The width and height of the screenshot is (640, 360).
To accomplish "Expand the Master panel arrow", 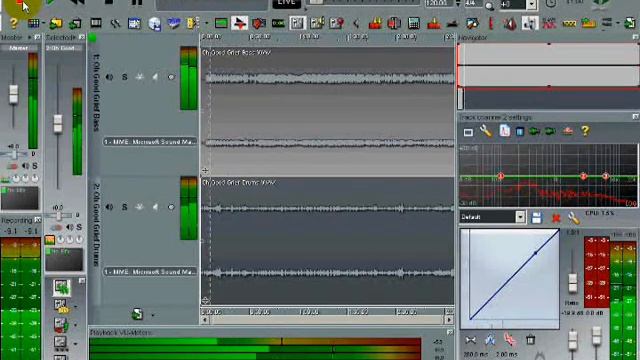I will point(29,38).
